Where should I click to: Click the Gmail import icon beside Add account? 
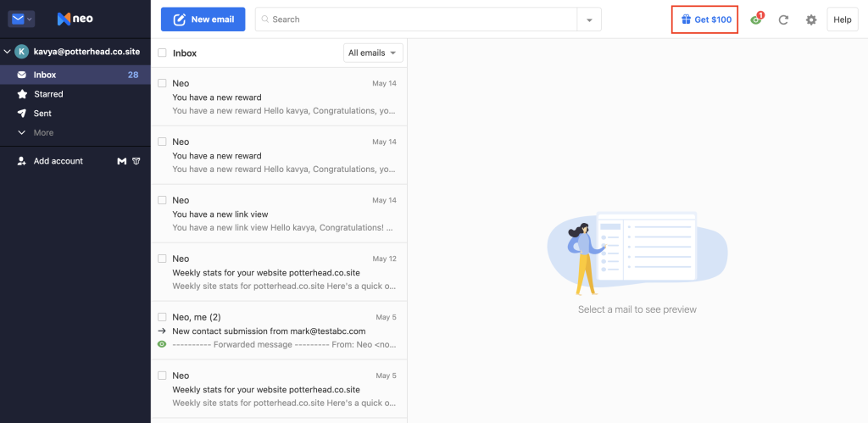coord(122,161)
